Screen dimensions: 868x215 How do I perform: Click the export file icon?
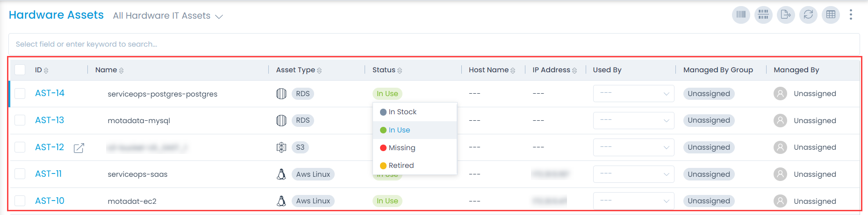coord(786,15)
